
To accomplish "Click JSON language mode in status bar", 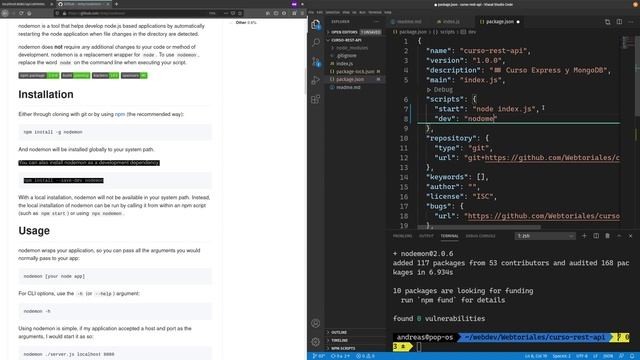I will point(608,356).
